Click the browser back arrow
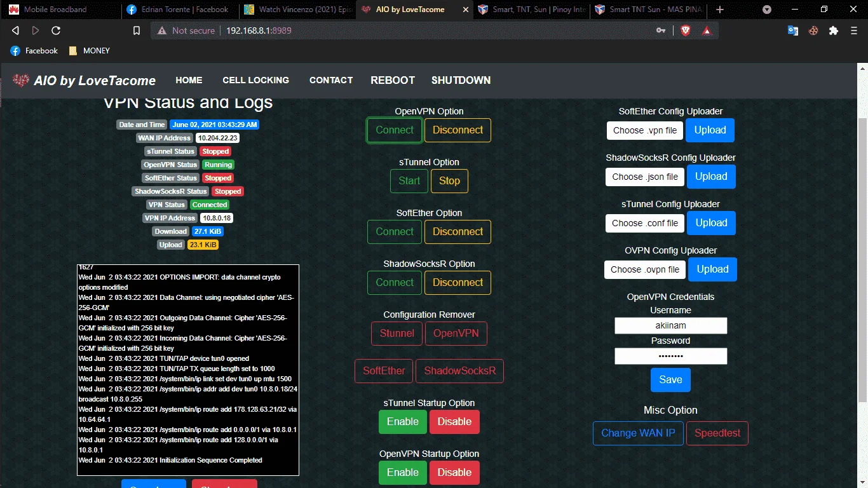868x488 pixels. click(x=16, y=30)
